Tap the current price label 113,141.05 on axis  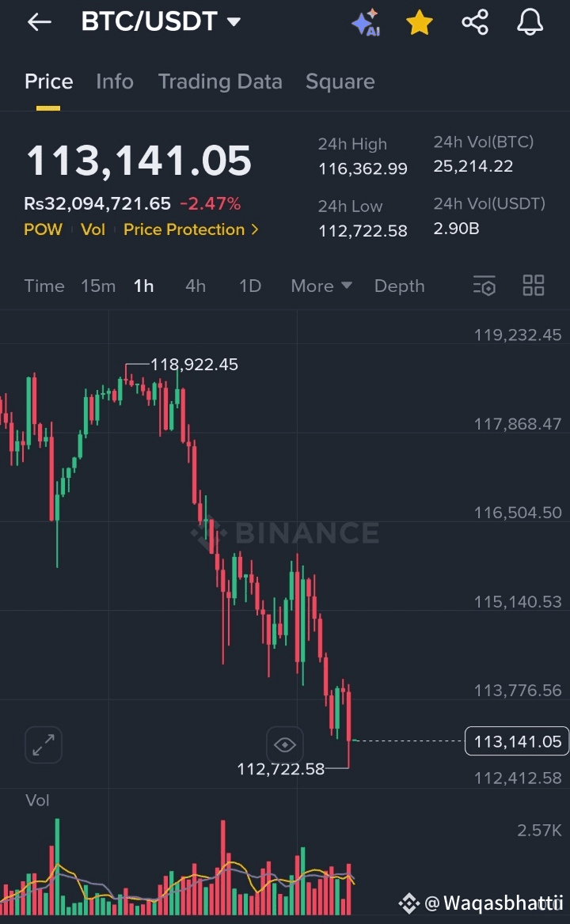517,741
